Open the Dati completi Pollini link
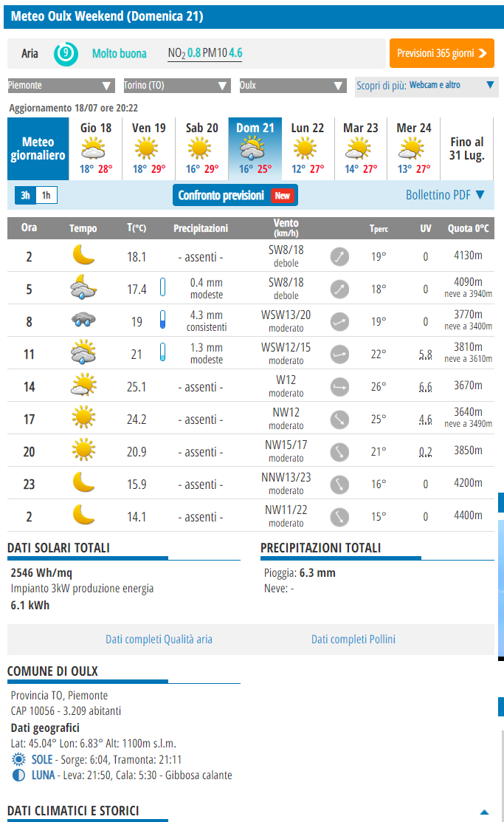This screenshot has width=504, height=822. [353, 639]
